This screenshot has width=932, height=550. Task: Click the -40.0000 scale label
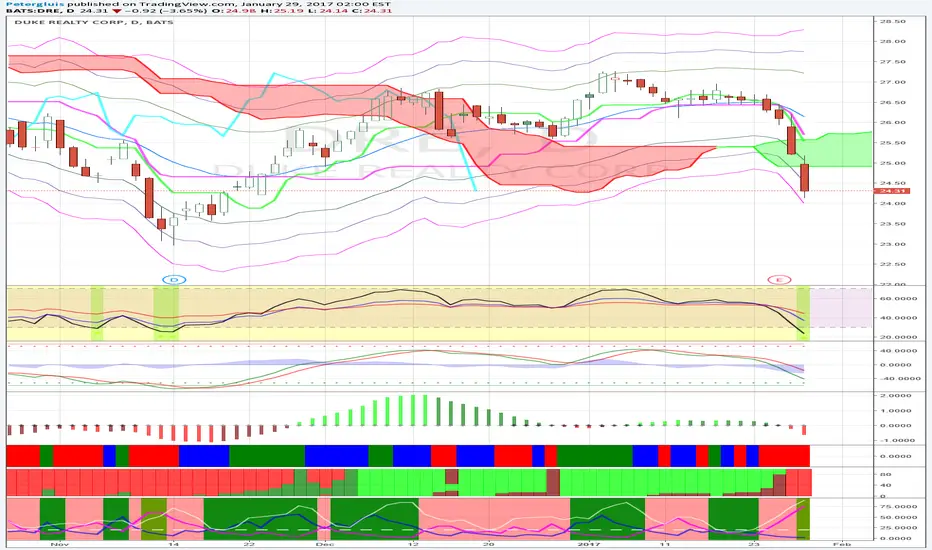point(899,378)
